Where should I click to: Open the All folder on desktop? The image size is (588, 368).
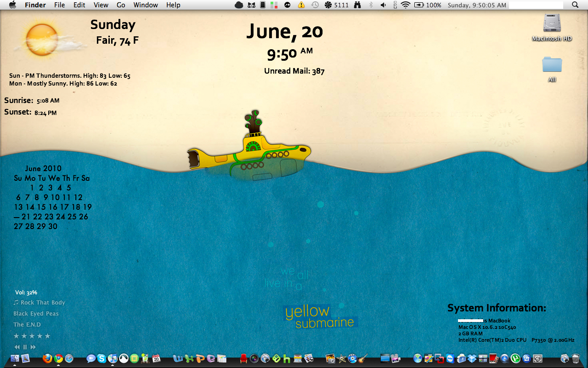(552, 69)
